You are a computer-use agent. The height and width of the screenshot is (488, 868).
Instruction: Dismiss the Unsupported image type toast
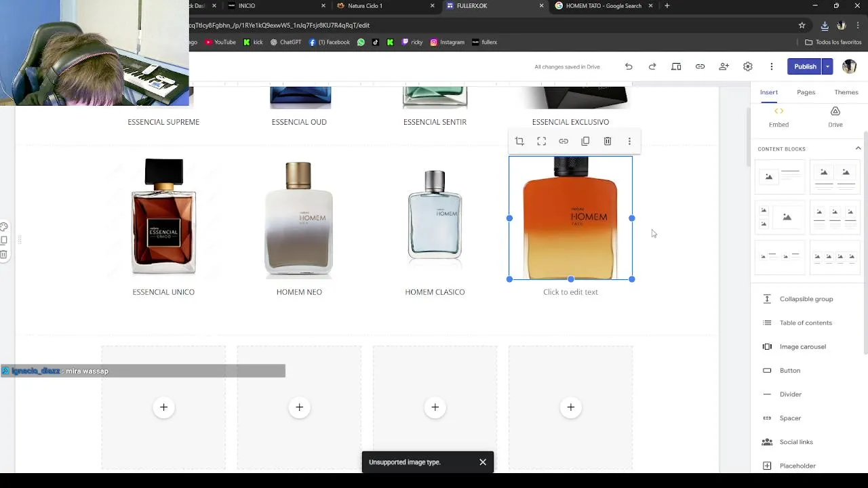click(483, 462)
